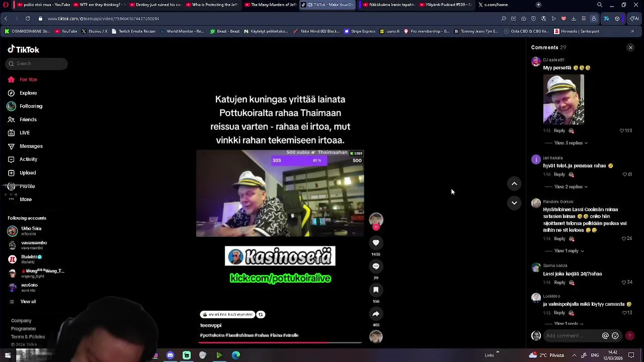
Task: Post comment with the red arrow button
Action: (630, 336)
